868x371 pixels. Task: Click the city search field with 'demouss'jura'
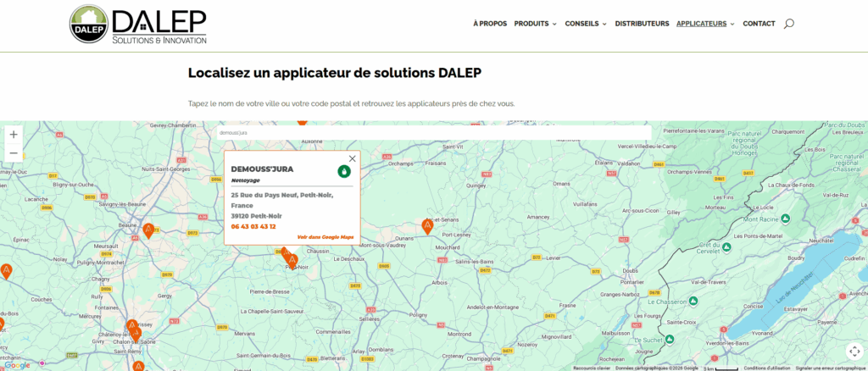(432, 133)
